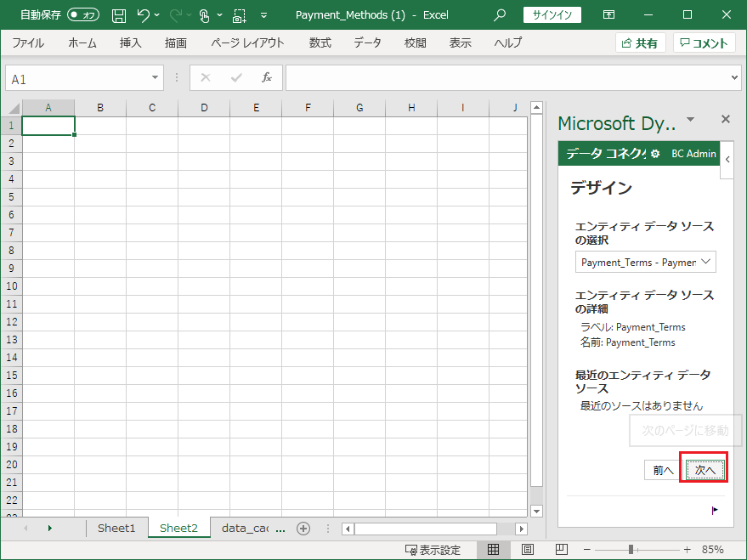Click the Insert Function fx icon
The image size is (747, 560).
267,77
